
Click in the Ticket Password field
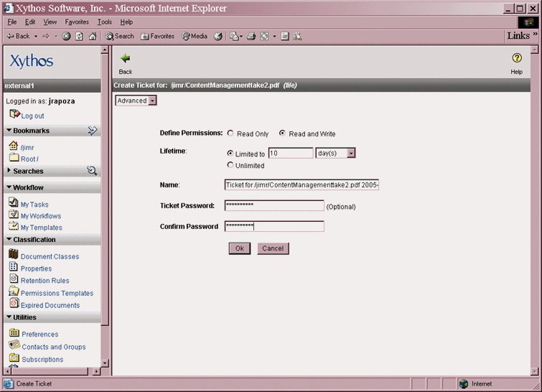tap(274, 205)
